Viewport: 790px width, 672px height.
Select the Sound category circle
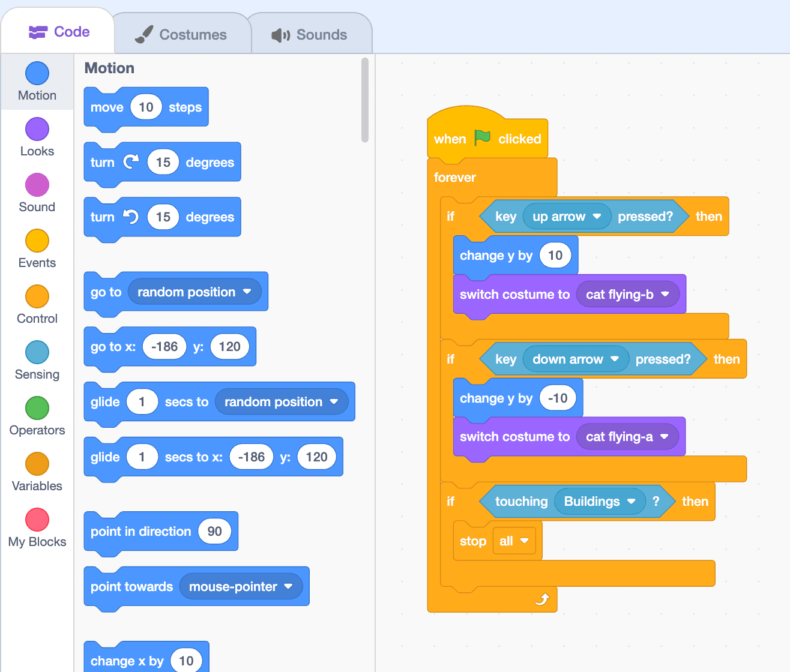click(x=37, y=185)
